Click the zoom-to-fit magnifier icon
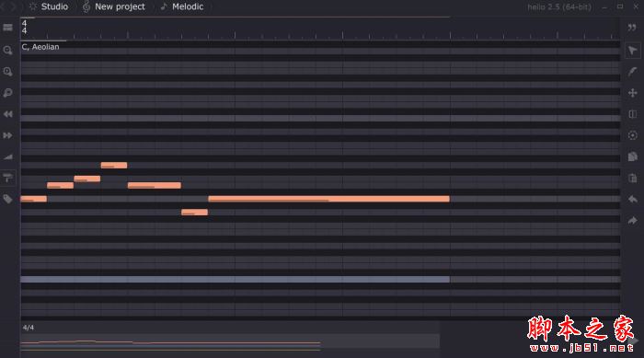 coord(7,93)
